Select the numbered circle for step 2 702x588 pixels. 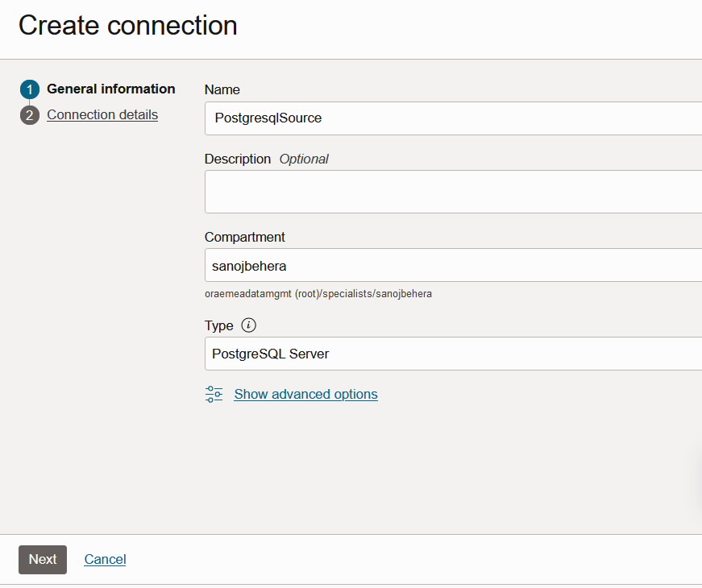(x=29, y=114)
